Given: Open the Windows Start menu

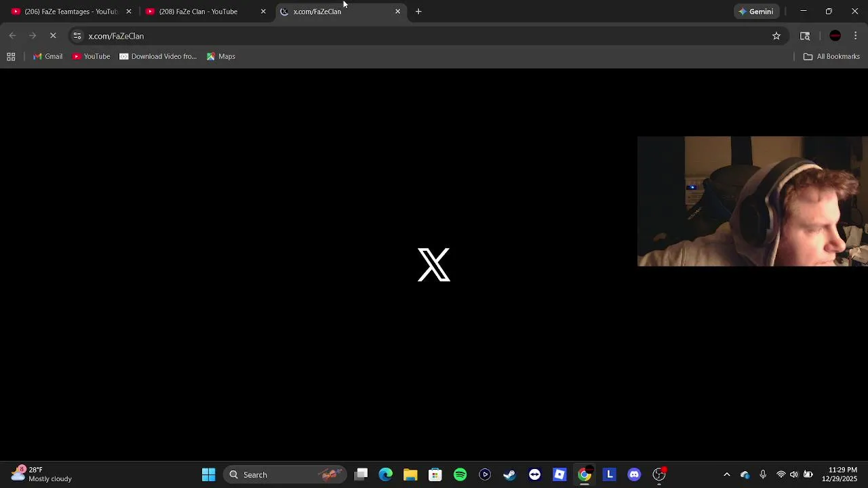Looking at the screenshot, I should 208,474.
